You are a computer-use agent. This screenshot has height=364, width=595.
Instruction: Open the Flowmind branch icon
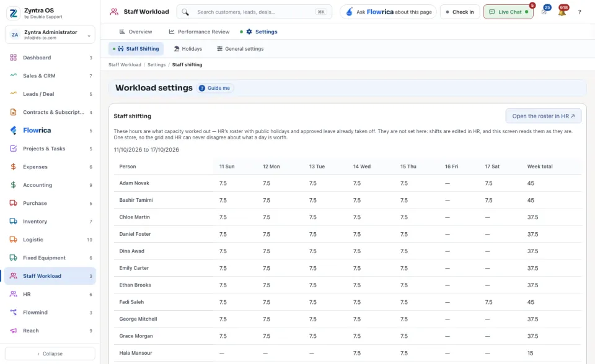(x=13, y=312)
